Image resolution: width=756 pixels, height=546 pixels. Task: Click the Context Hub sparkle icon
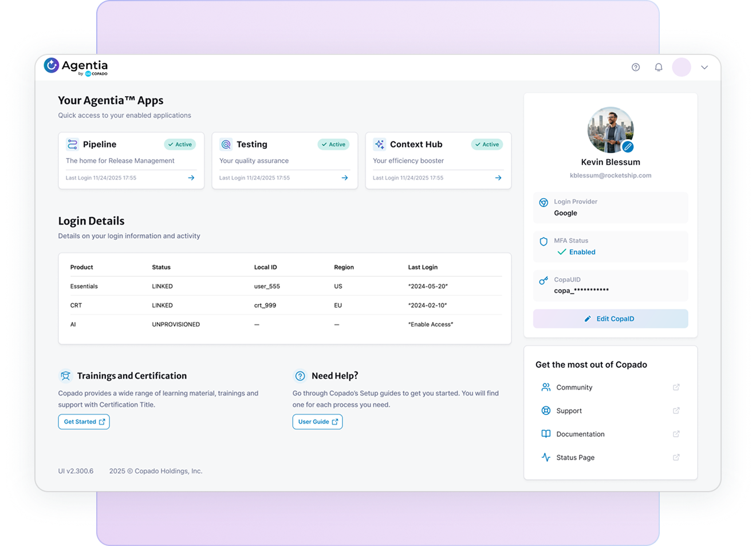[x=379, y=144]
